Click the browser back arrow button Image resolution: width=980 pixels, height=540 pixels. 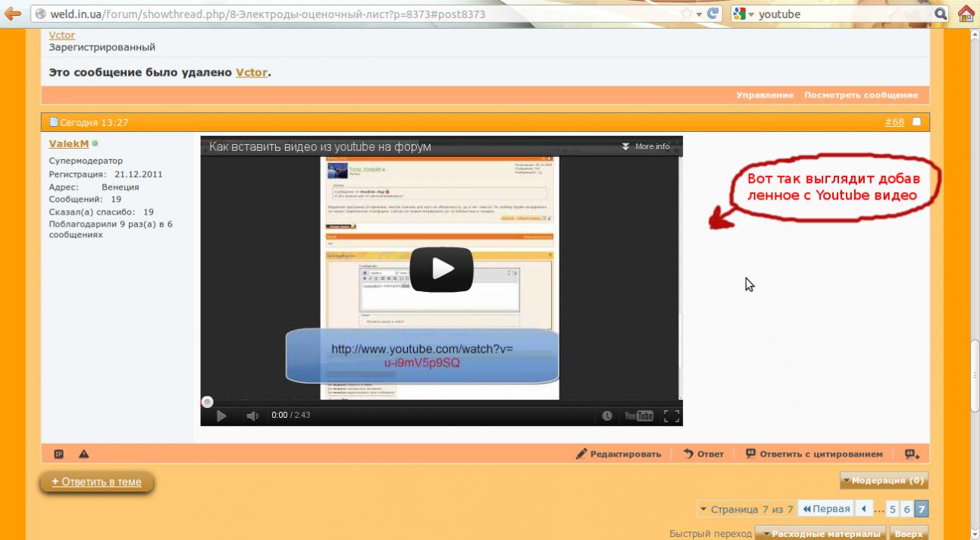[12, 14]
